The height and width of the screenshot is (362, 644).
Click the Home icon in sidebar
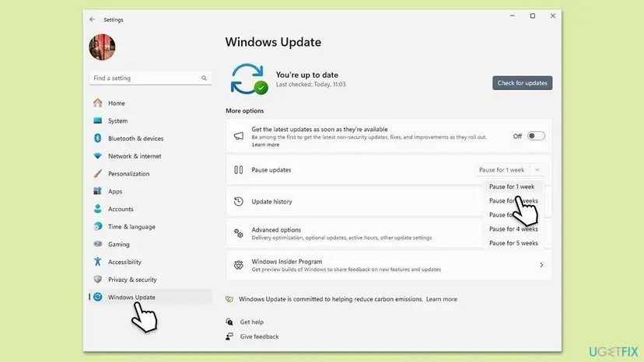[x=97, y=103]
